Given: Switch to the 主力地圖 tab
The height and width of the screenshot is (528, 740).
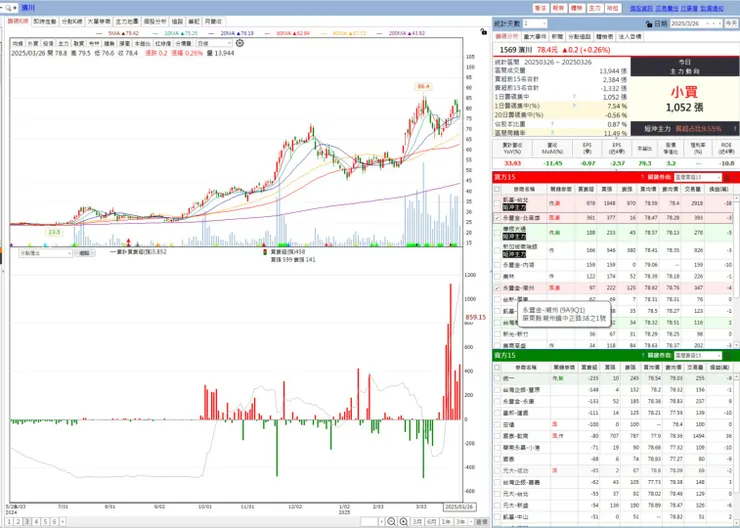Looking at the screenshot, I should (126, 21).
